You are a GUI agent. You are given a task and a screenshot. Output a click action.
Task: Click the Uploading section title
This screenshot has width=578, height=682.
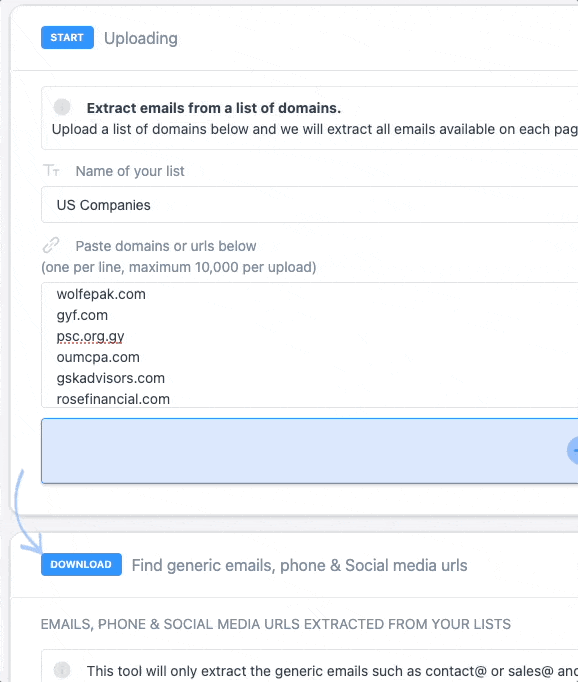click(x=141, y=38)
